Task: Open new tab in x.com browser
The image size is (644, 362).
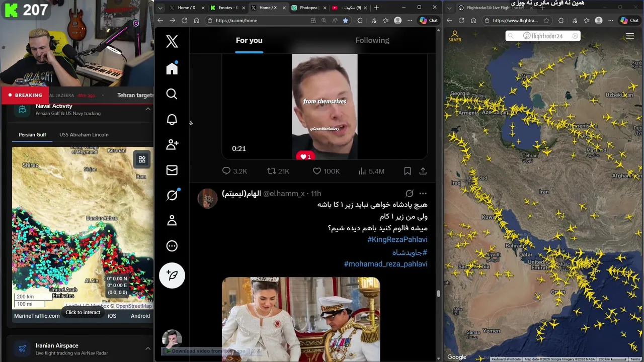Action: [376, 8]
